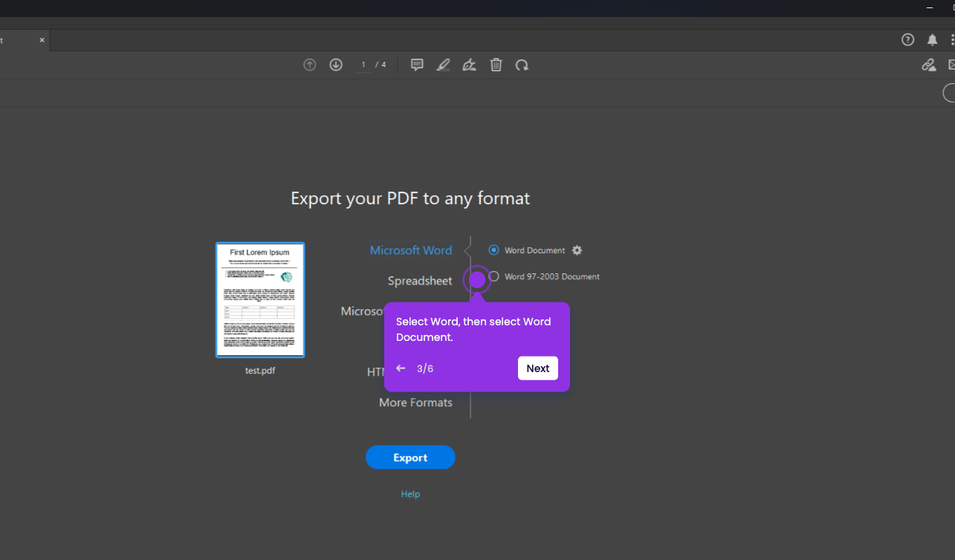Select Word 97-2003 Document radio option
Viewport: 955px width, 560px height.
[x=493, y=276]
